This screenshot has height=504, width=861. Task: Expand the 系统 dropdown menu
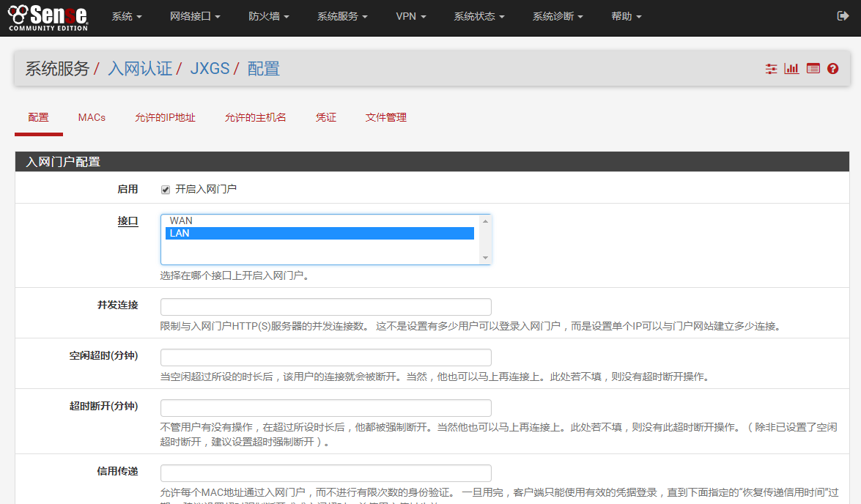(127, 16)
